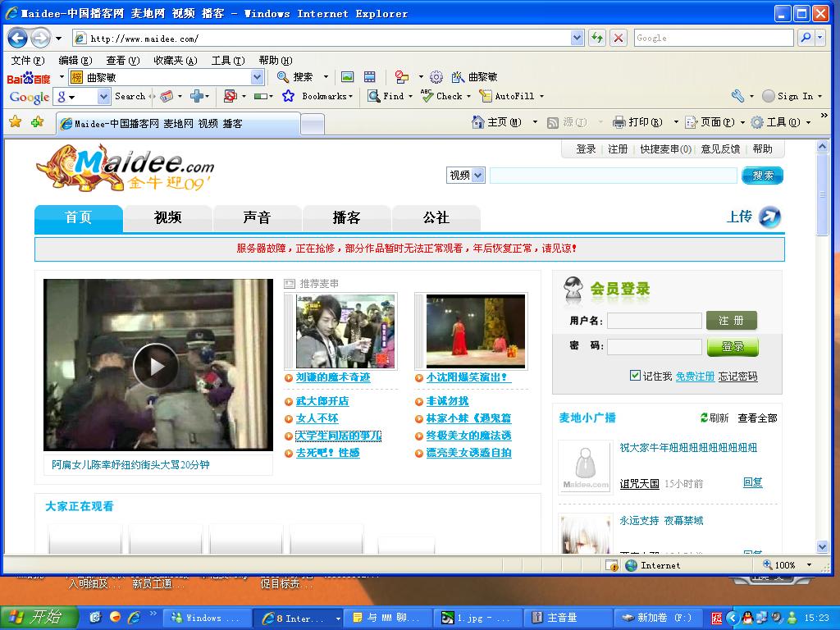Click the Print icon in command bar
Image resolution: width=840 pixels, height=630 pixels.
click(619, 122)
